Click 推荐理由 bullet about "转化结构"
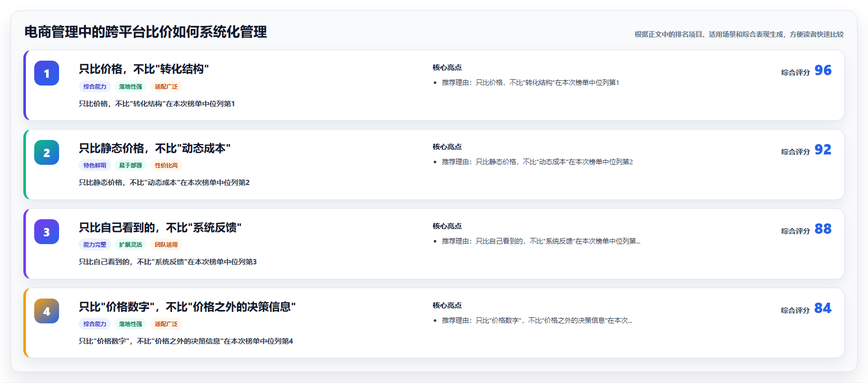 pos(531,82)
